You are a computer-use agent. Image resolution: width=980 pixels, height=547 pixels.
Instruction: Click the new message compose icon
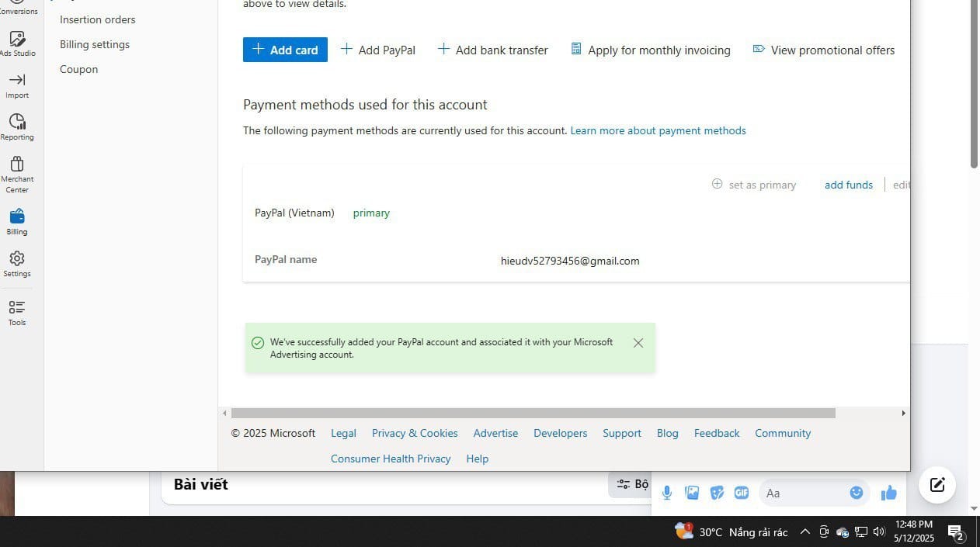click(937, 485)
